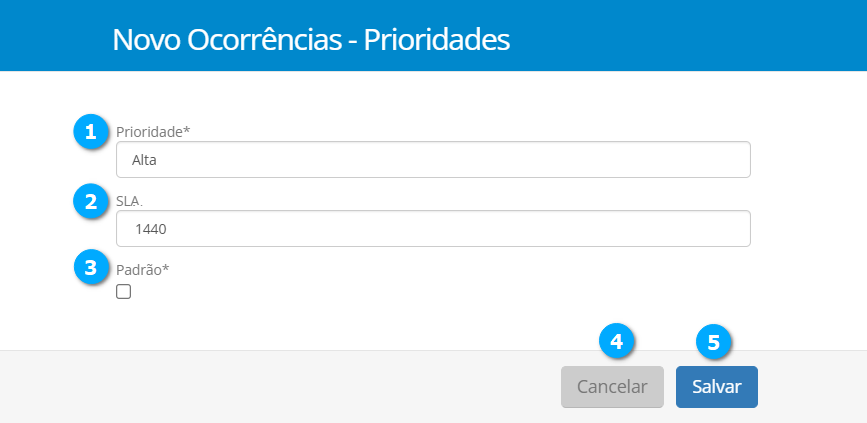
Task: Click the numbered badge 4 above Cancelar
Action: click(x=617, y=342)
